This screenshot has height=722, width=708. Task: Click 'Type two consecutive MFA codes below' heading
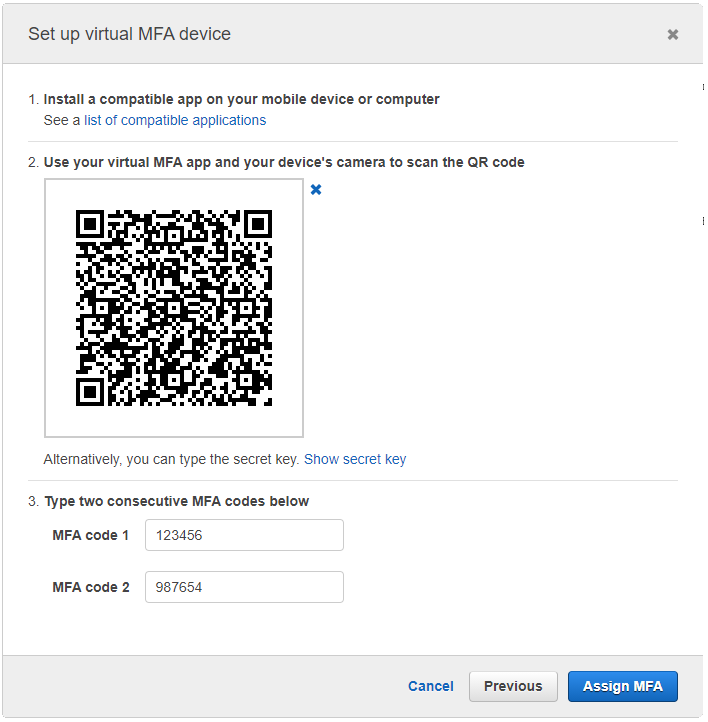pos(176,501)
